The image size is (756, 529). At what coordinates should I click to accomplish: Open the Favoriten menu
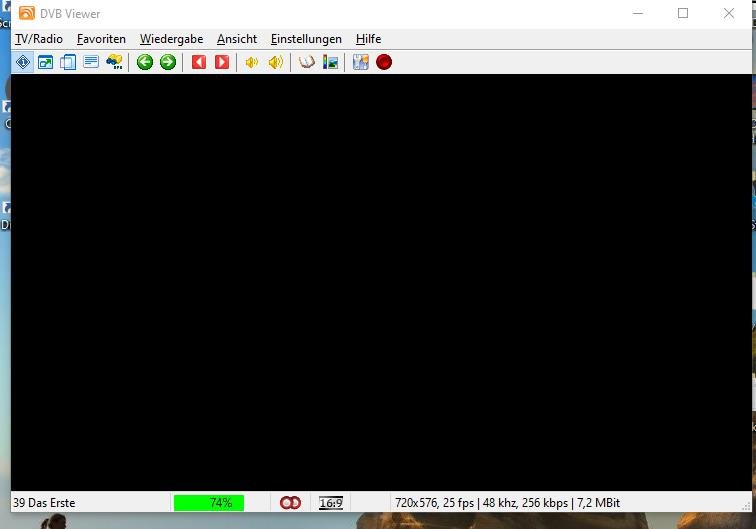click(x=101, y=39)
